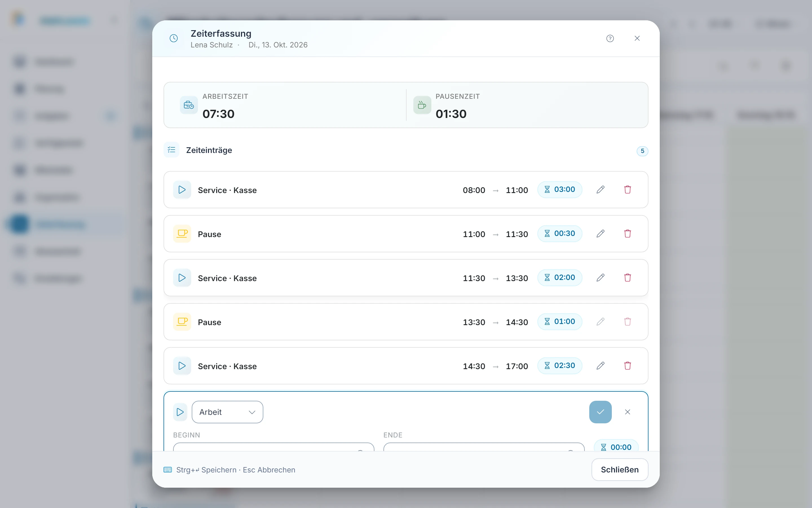Click the Pausenzeit value 01:30

tap(451, 114)
